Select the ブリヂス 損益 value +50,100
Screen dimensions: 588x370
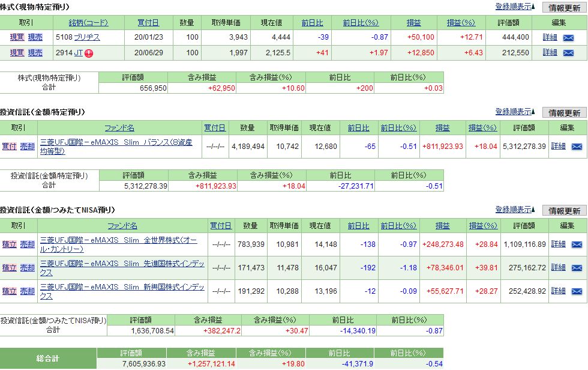pyautogui.click(x=421, y=37)
